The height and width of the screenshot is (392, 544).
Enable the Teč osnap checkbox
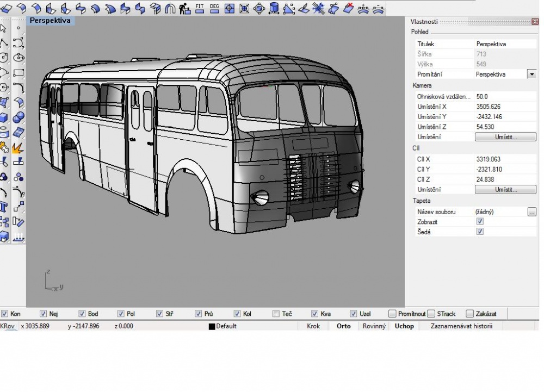(276, 314)
